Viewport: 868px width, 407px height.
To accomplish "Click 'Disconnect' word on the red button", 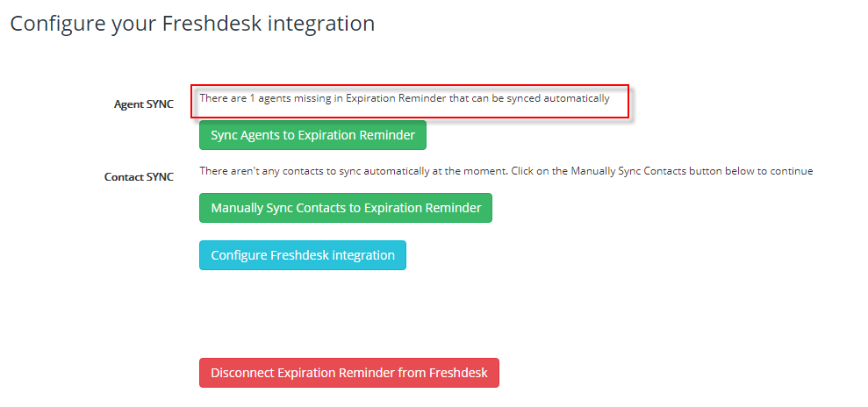I will click(241, 373).
